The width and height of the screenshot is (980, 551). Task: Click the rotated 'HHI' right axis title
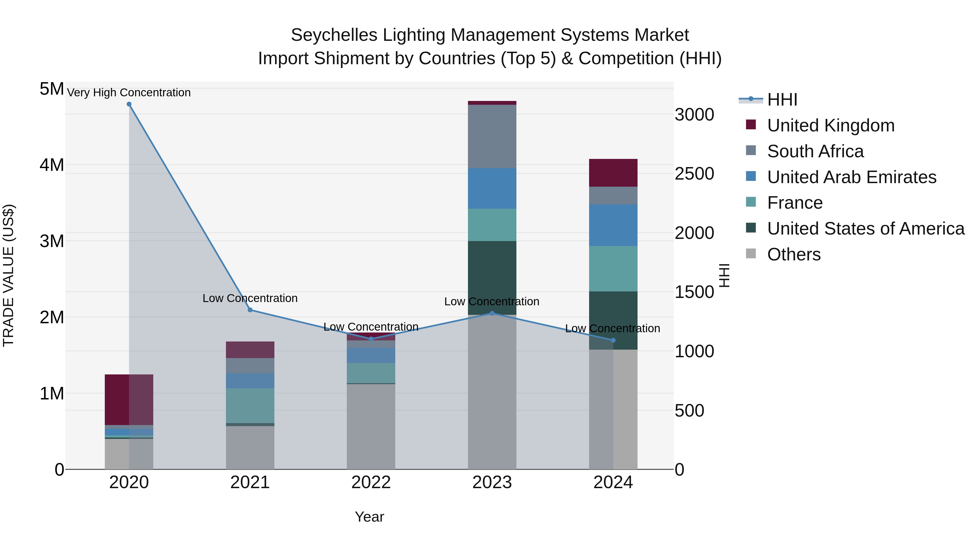click(724, 275)
